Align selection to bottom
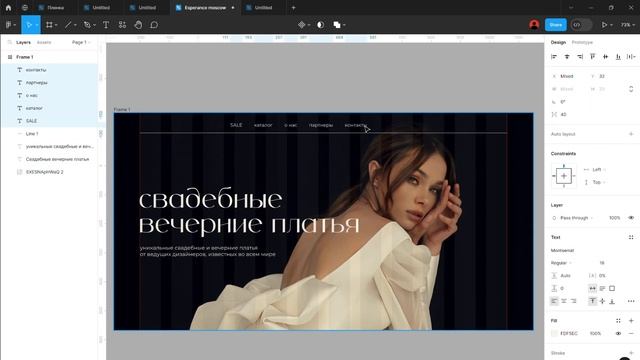Image resolution: width=640 pixels, height=360 pixels. click(618, 57)
